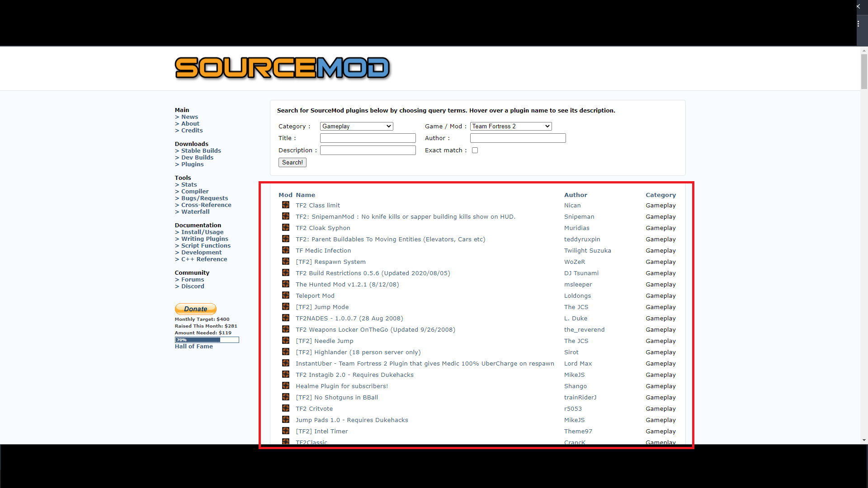The height and width of the screenshot is (488, 868).
Task: Click the SourceMod logo
Action: pos(282,68)
